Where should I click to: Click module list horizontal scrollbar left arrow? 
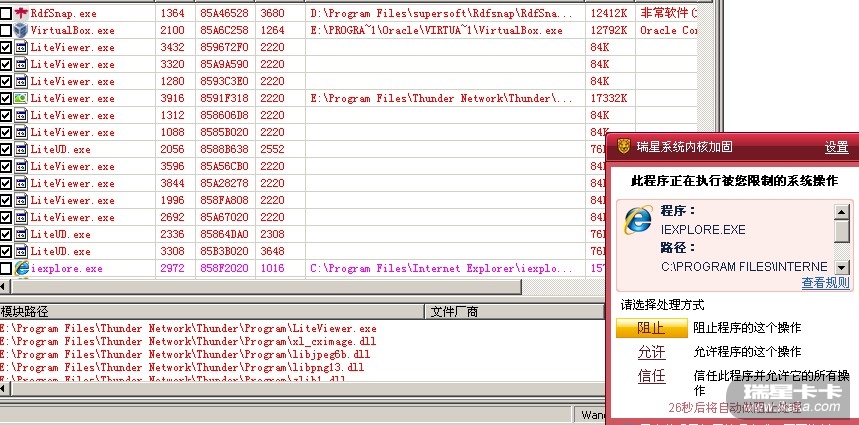tap(2, 389)
